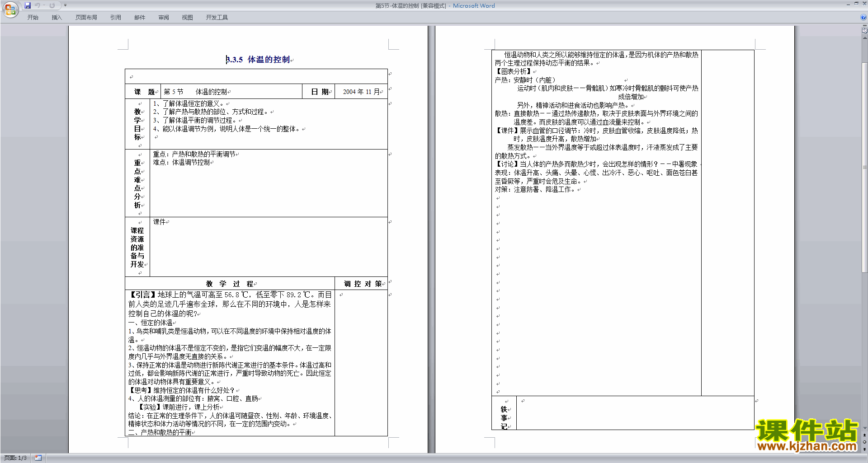Click the Redo icon in the quick access toolbar
This screenshot has width=868, height=463.
52,5
